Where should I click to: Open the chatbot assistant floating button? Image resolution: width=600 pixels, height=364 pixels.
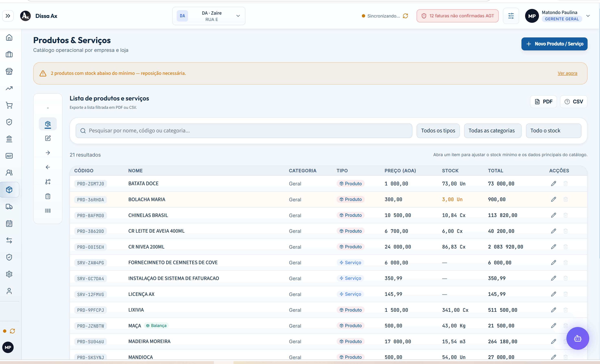tap(578, 338)
